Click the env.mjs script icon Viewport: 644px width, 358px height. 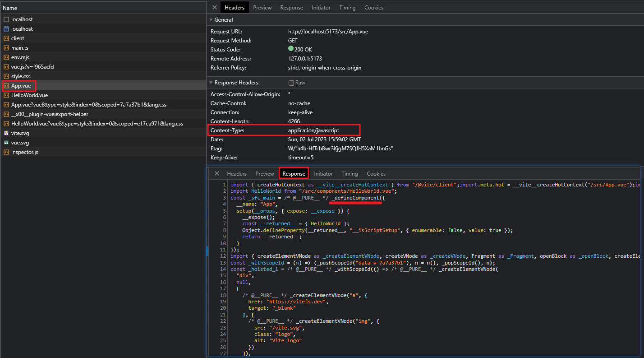[x=6, y=57]
